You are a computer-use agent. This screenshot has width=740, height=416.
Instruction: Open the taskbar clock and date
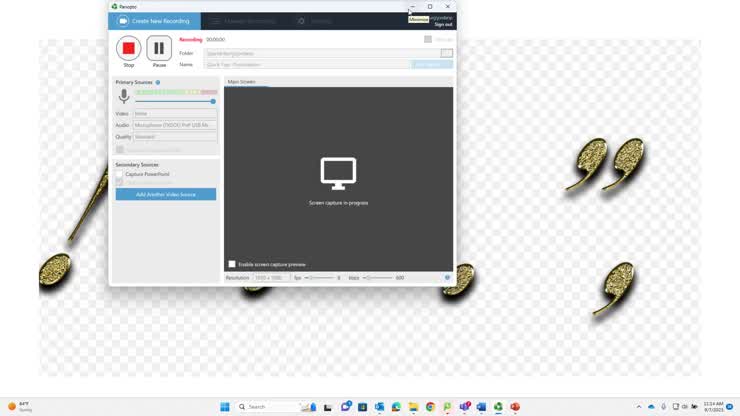[x=713, y=407]
